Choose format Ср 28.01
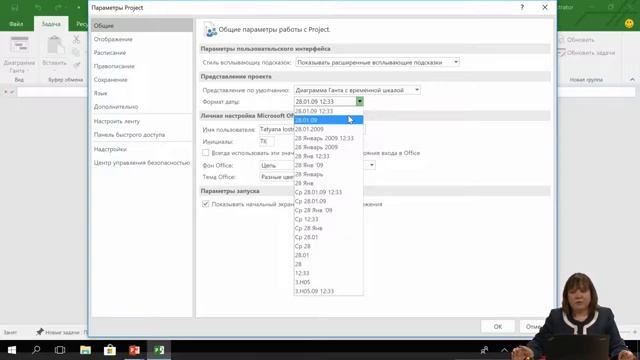Image resolution: width=640 pixels, height=360 pixels. coord(328,237)
